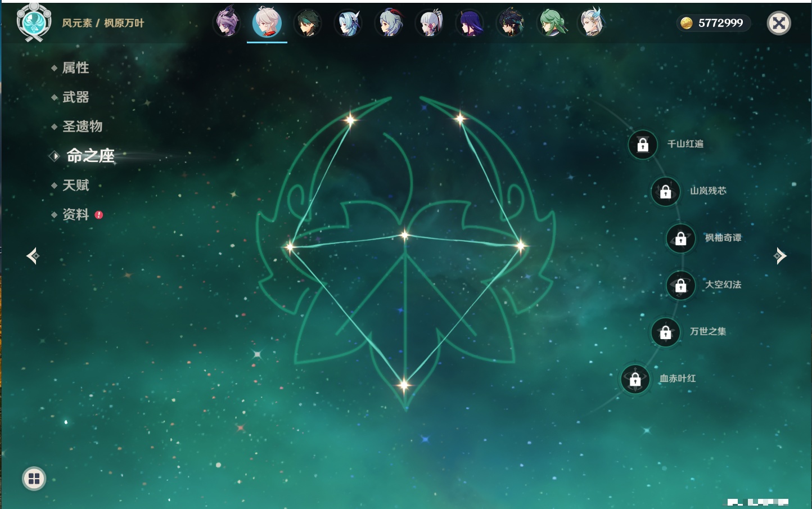Click the 枫袖奇谭 label text

(723, 238)
